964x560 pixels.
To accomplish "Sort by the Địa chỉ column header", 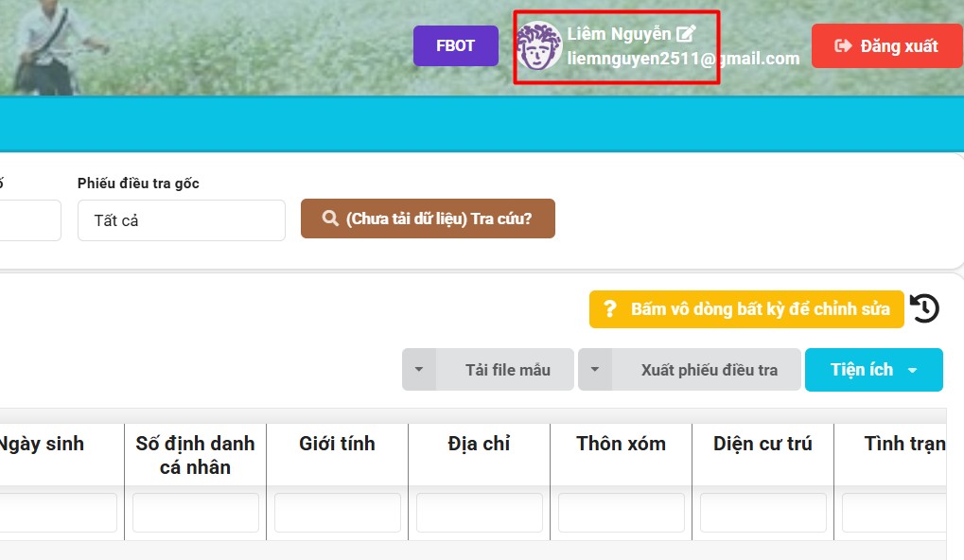I will pyautogui.click(x=479, y=444).
